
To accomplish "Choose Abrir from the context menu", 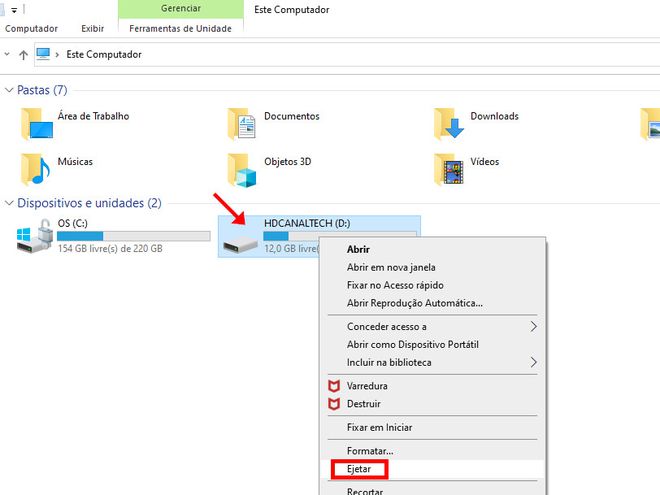I will tap(358, 249).
